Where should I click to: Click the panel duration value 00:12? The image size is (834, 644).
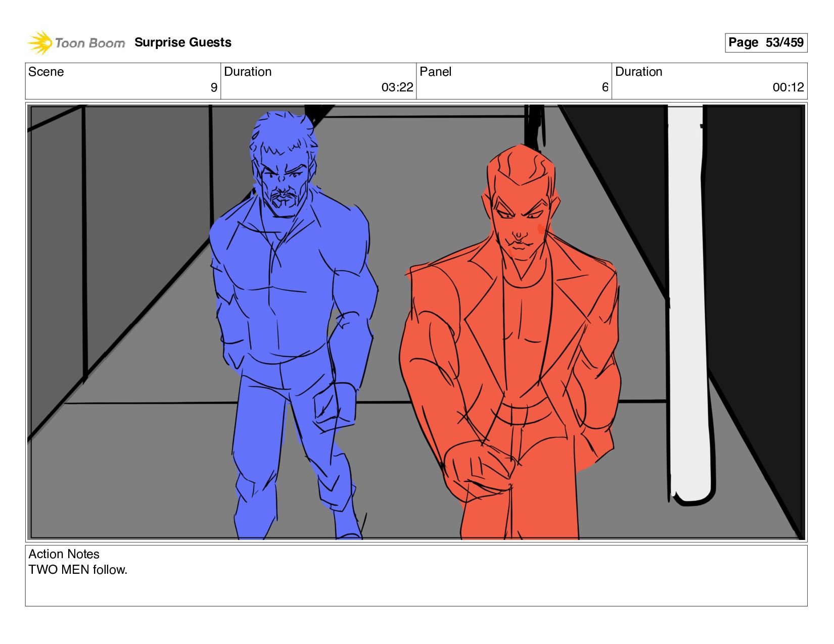(x=788, y=87)
